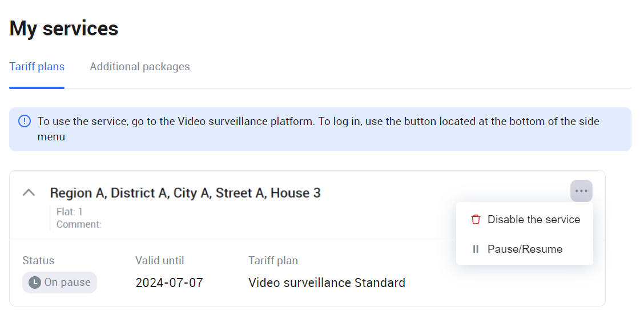Collapse the Region A address card

tap(29, 193)
